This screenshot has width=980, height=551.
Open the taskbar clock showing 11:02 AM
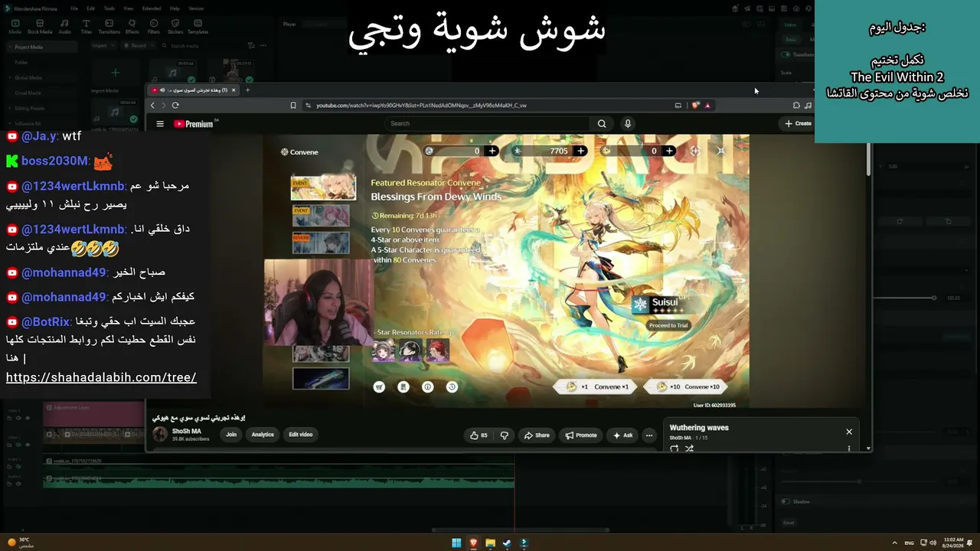click(x=954, y=543)
